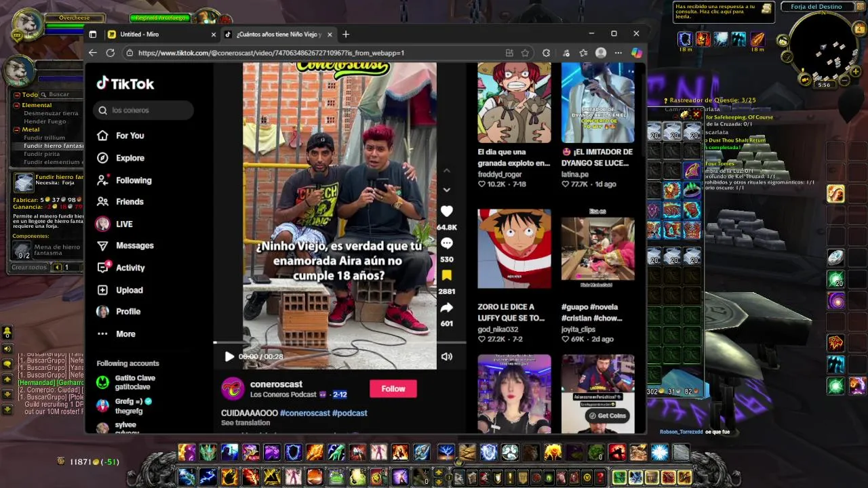The width and height of the screenshot is (868, 488).
Task: Click Buscar search box in profession window
Action: click(x=61, y=94)
